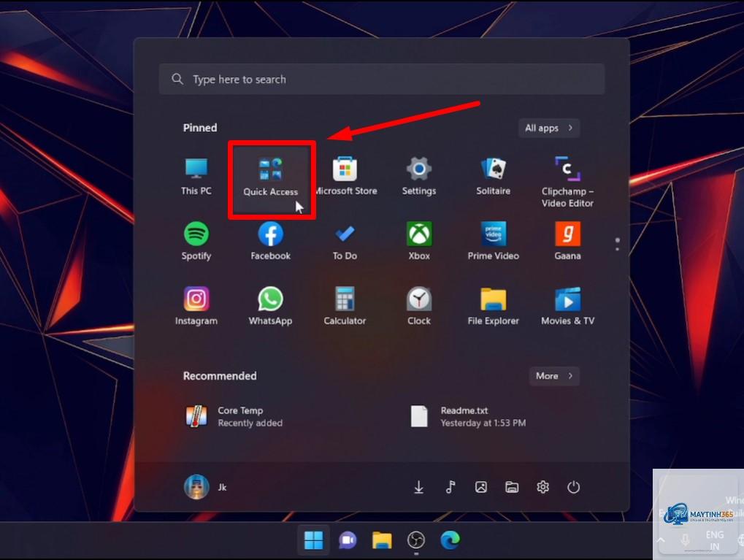Click the All apps button
Image resolution: width=744 pixels, height=560 pixels.
[549, 129]
